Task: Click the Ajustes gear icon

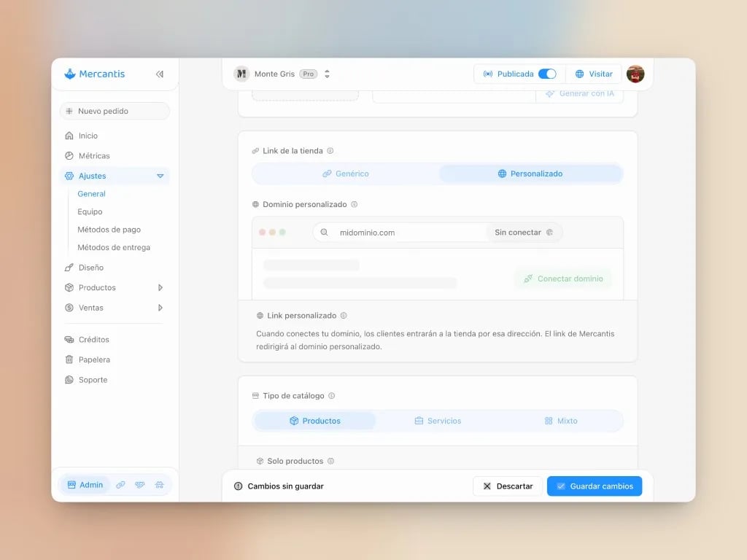Action: point(69,176)
